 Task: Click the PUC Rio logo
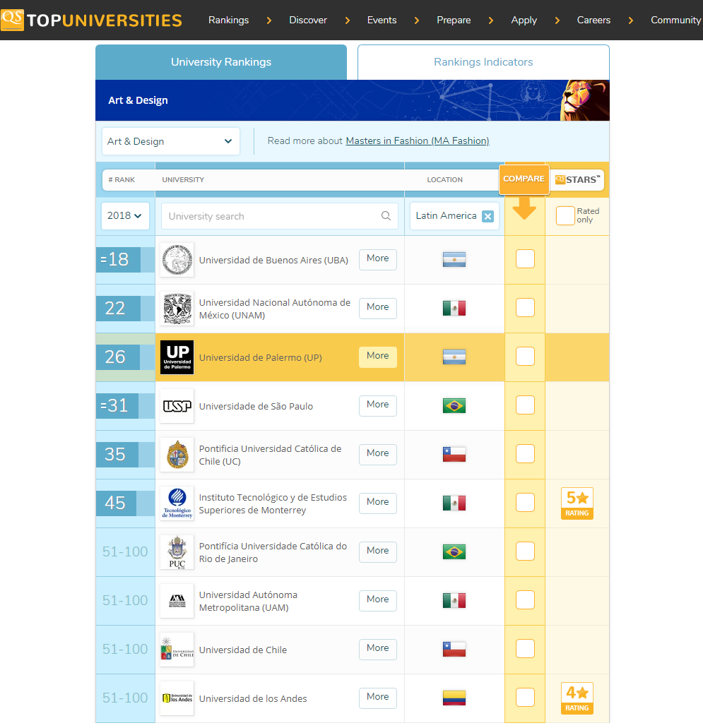[177, 552]
